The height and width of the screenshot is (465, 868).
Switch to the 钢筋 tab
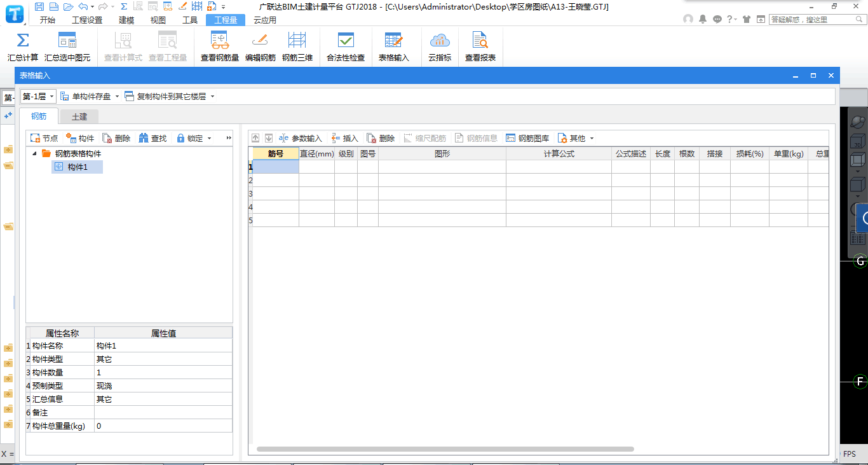39,116
